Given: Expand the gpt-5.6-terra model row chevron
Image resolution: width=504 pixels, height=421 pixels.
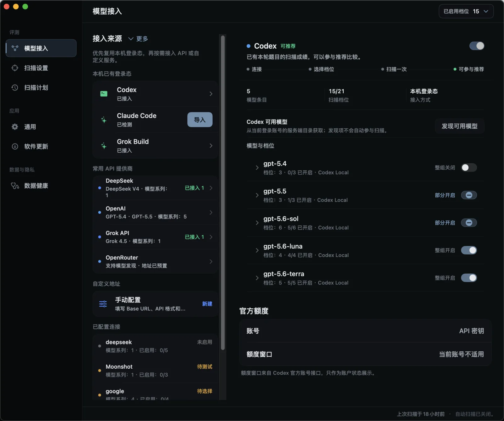Looking at the screenshot, I should click(257, 278).
